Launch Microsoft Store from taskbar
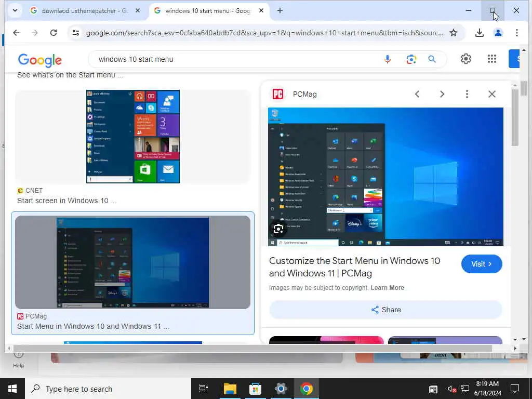Screen dimensions: 532x399 255,389
